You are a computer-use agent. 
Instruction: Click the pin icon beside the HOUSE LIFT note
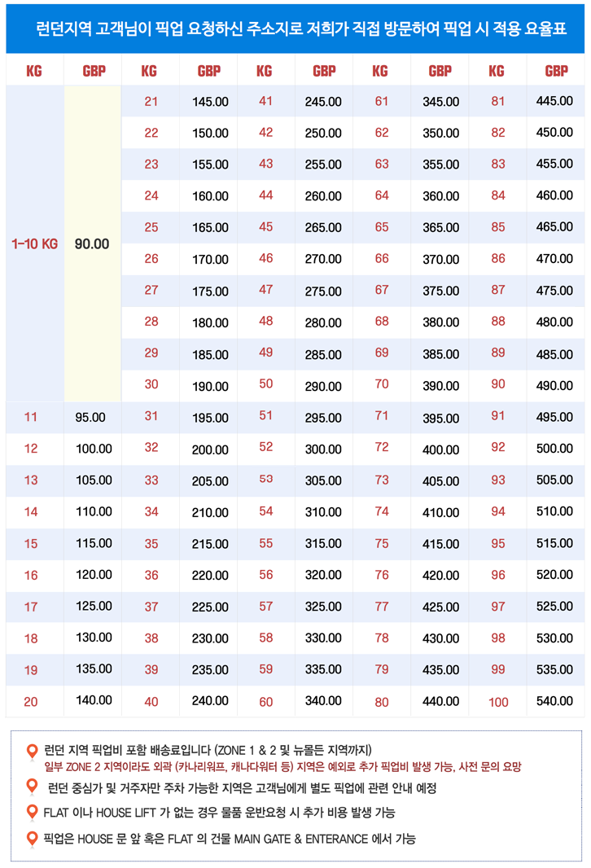(x=33, y=812)
